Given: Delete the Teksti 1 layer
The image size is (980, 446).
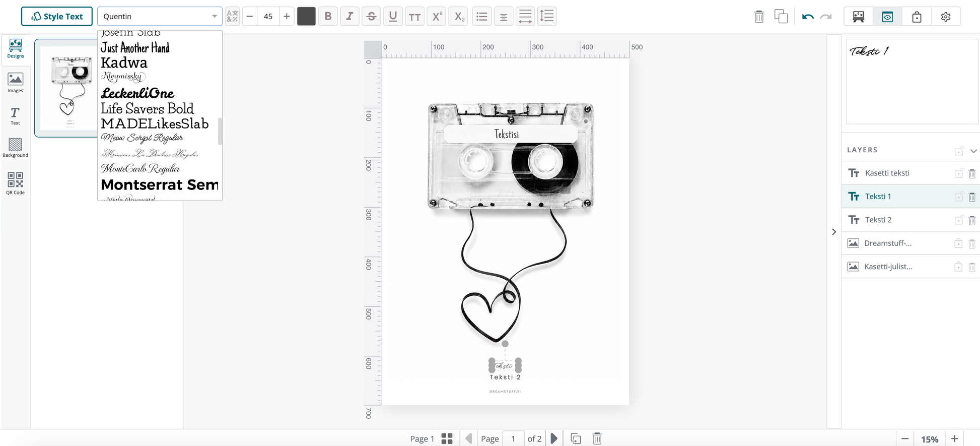Looking at the screenshot, I should [x=972, y=197].
